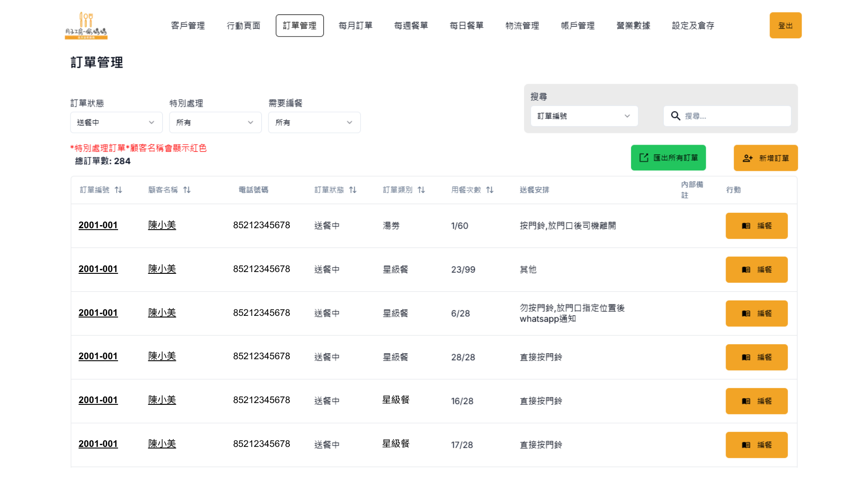
Task: Sort by customer name column arrows
Action: [x=187, y=190]
